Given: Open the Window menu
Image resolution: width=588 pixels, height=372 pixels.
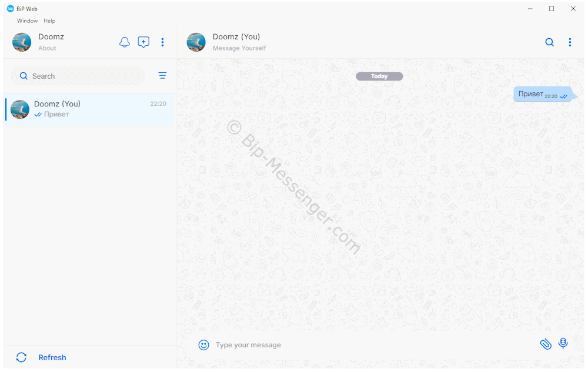Looking at the screenshot, I should pos(28,21).
